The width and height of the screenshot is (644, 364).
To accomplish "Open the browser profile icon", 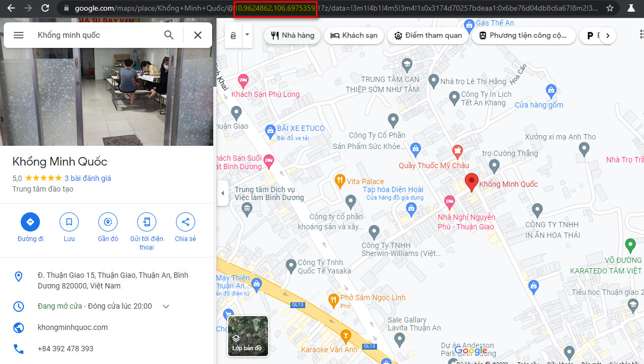I will (x=631, y=8).
